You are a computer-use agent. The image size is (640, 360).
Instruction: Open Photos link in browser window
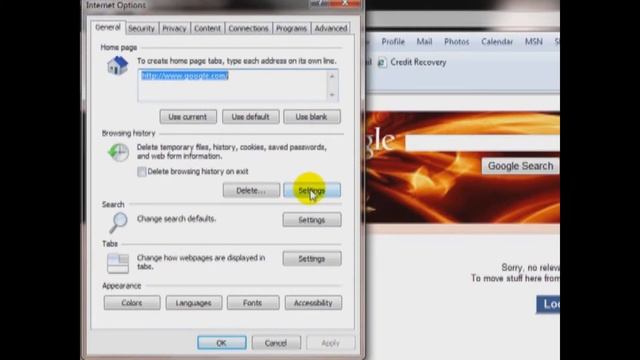point(456,42)
